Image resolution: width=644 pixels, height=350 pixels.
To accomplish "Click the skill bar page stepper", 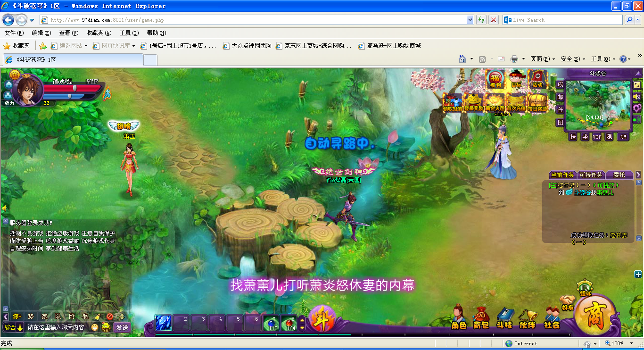I will [x=303, y=323].
